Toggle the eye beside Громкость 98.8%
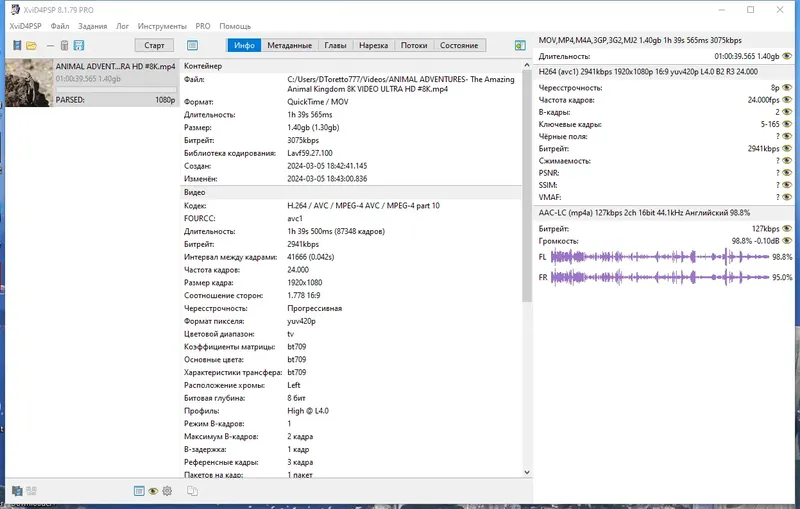The height and width of the screenshot is (509, 800). pyautogui.click(x=787, y=241)
